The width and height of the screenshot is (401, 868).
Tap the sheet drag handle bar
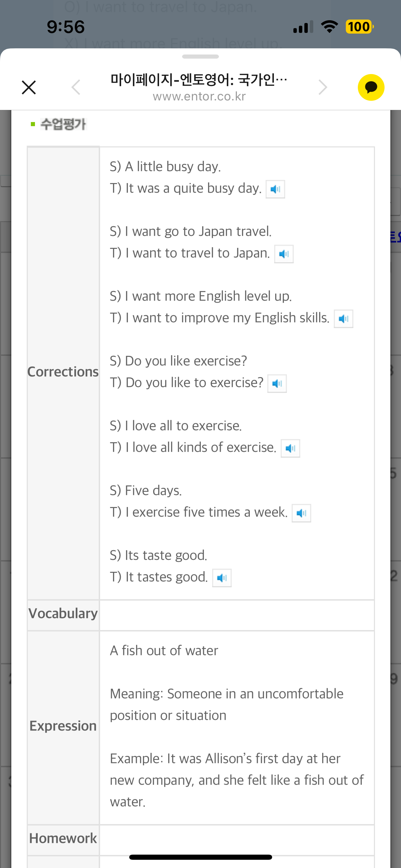(x=200, y=57)
